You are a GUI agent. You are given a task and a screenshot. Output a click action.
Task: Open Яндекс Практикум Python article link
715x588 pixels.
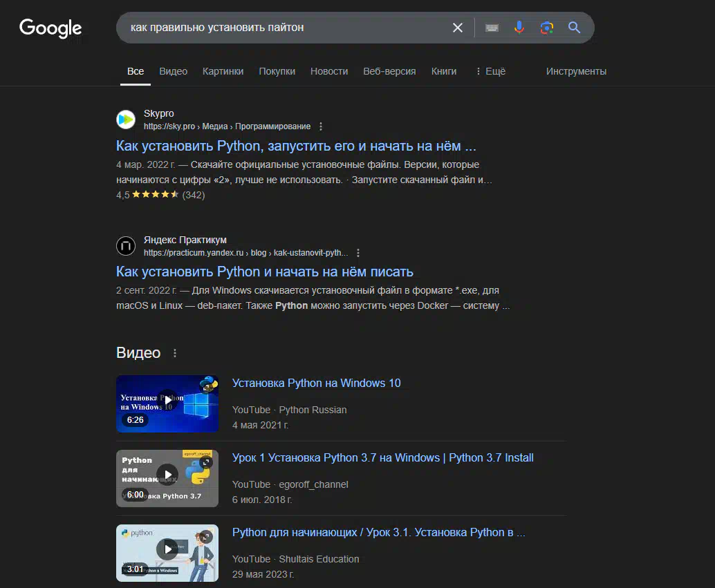tap(264, 272)
